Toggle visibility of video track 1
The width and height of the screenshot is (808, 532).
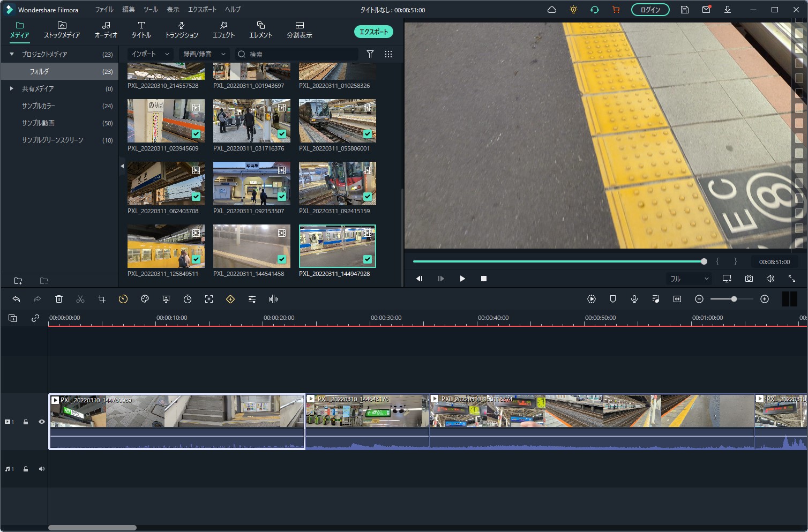point(41,422)
